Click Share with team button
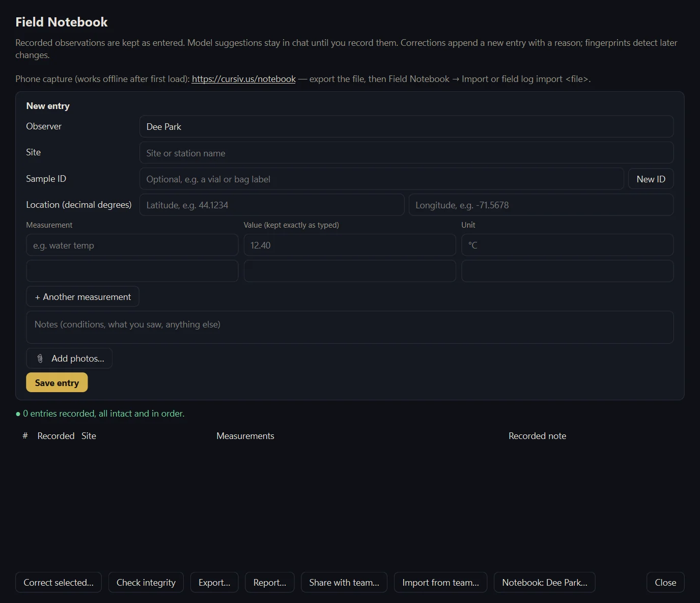The height and width of the screenshot is (603, 700). click(x=344, y=582)
